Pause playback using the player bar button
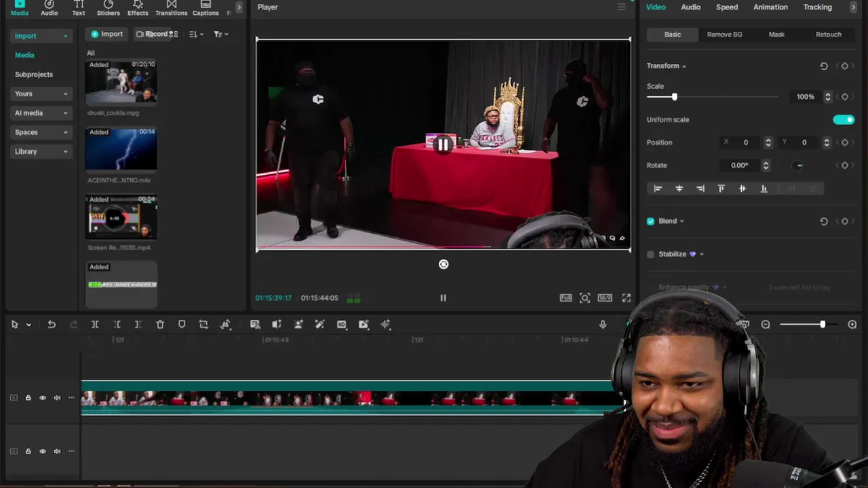The image size is (868, 488). (443, 298)
